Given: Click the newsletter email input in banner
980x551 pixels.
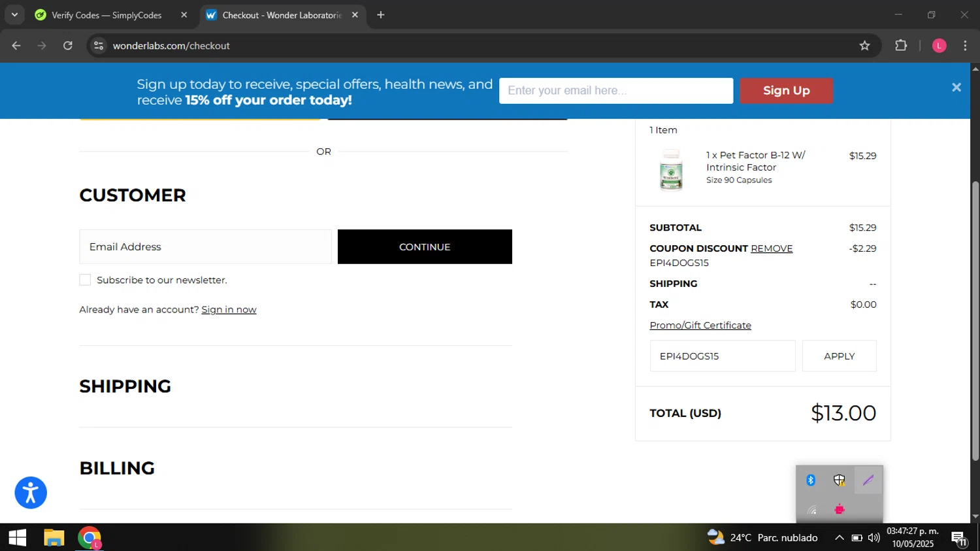Looking at the screenshot, I should (616, 91).
